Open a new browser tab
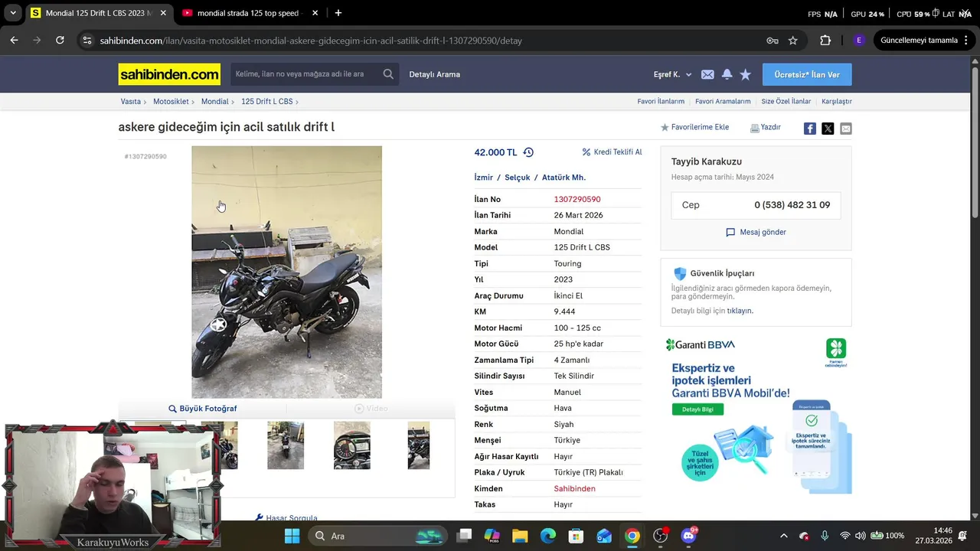Viewport: 980px width, 551px height. (x=338, y=13)
